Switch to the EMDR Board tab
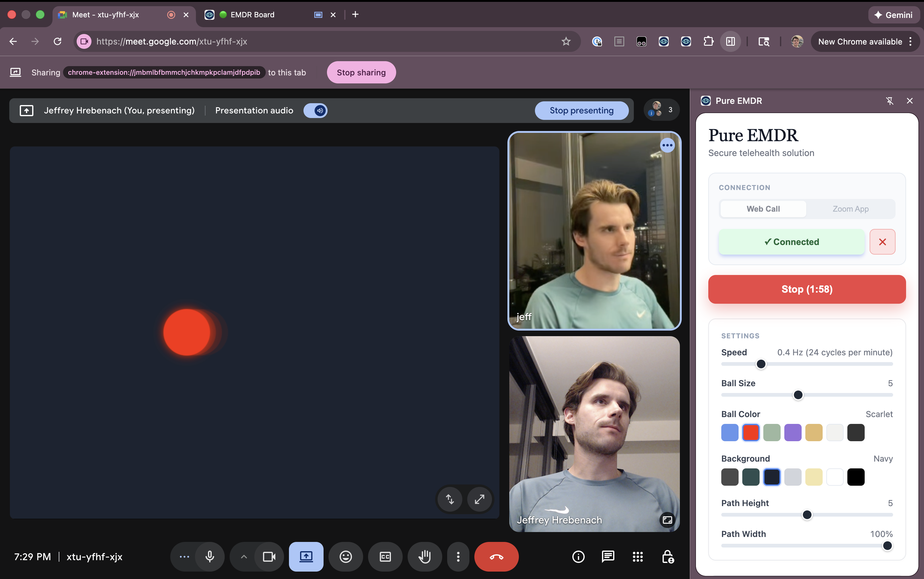The height and width of the screenshot is (579, 924). (252, 15)
